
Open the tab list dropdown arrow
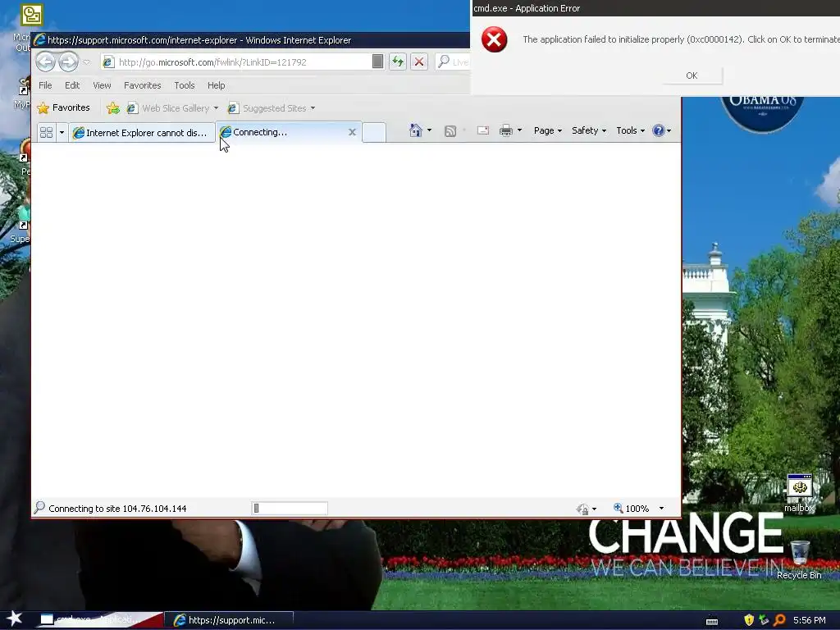coord(62,132)
